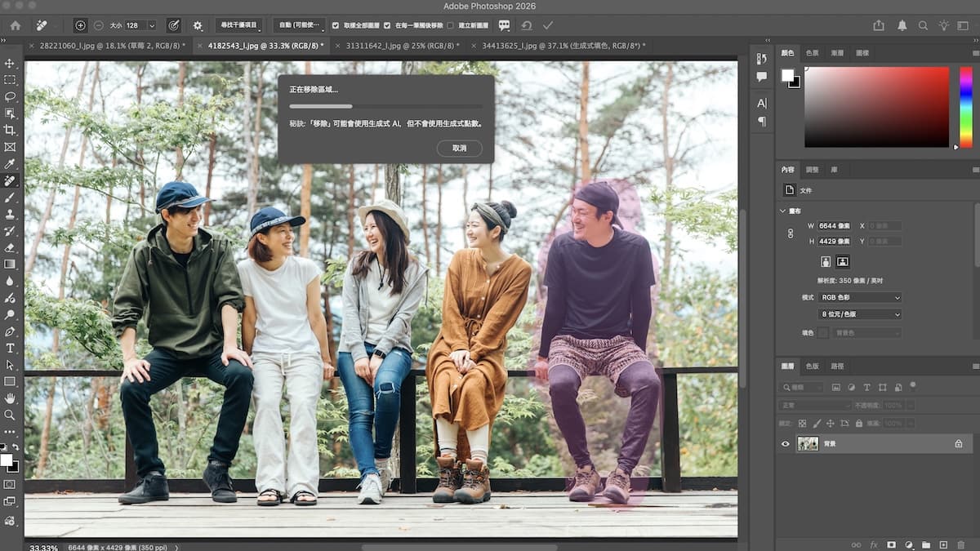Select the Zoom tool in toolbar
Image resolution: width=980 pixels, height=551 pixels.
10,415
